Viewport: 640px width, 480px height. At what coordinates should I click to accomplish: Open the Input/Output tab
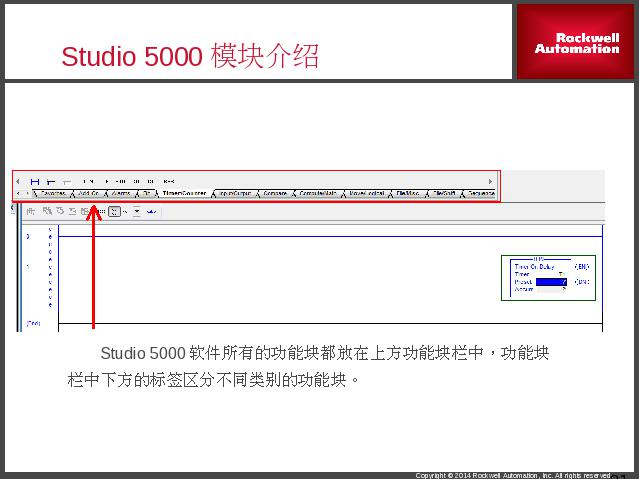pyautogui.click(x=235, y=193)
